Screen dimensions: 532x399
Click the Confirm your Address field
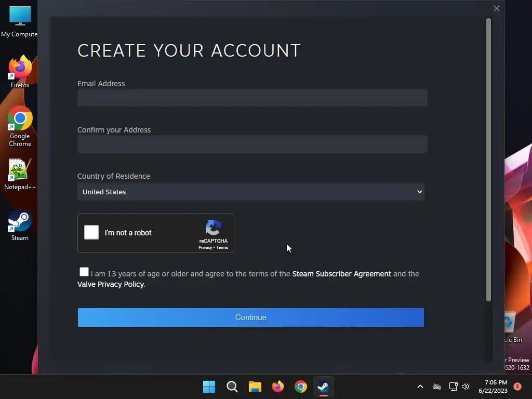[252, 144]
